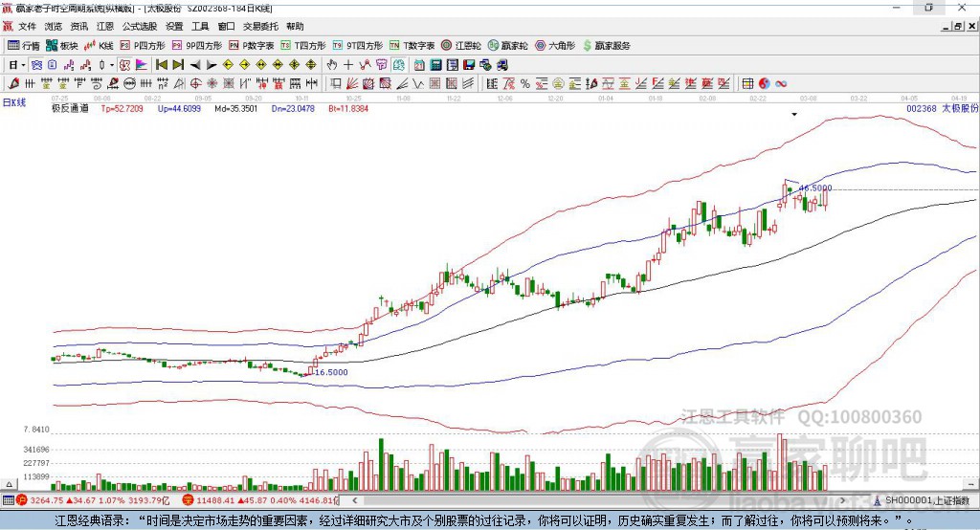Click the up-arrow at left of volume panel
Image resolution: width=980 pixels, height=530 pixels.
pos(9,484)
